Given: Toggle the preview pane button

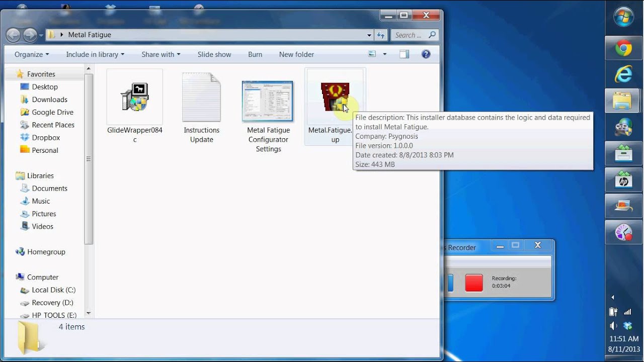Looking at the screenshot, I should (404, 54).
